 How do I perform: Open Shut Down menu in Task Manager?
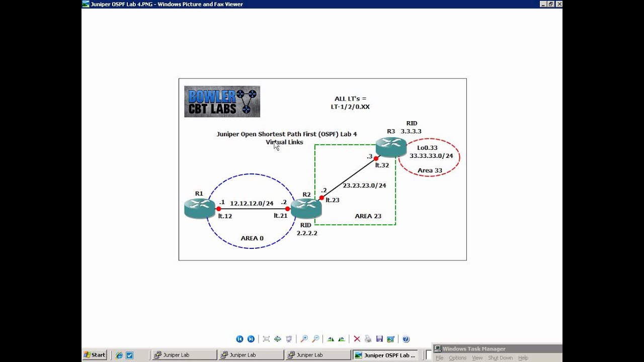pos(500,358)
